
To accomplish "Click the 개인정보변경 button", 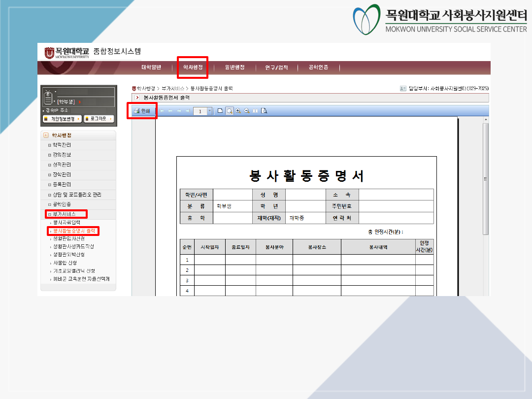I will tap(62, 119).
